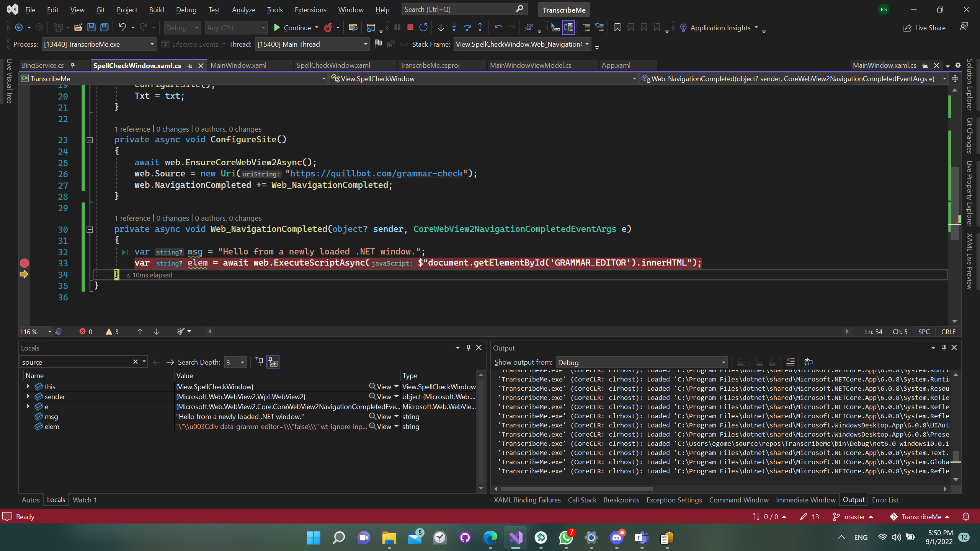
Task: Pin the SpellCheckWindow.xaml.cs tab
Action: coord(190,65)
